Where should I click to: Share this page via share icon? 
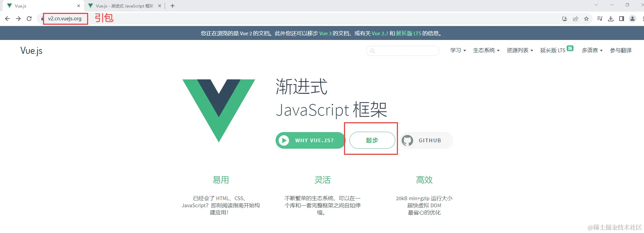point(576,19)
